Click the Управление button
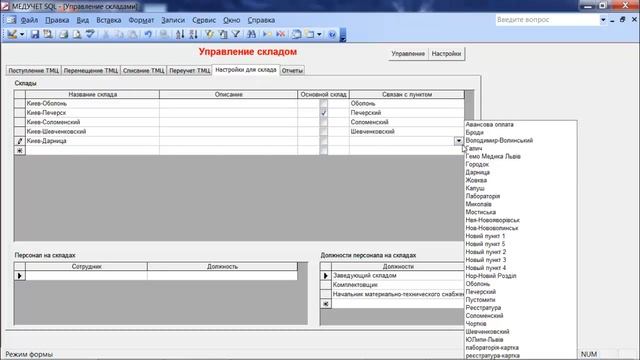640x360 pixels. (408, 53)
